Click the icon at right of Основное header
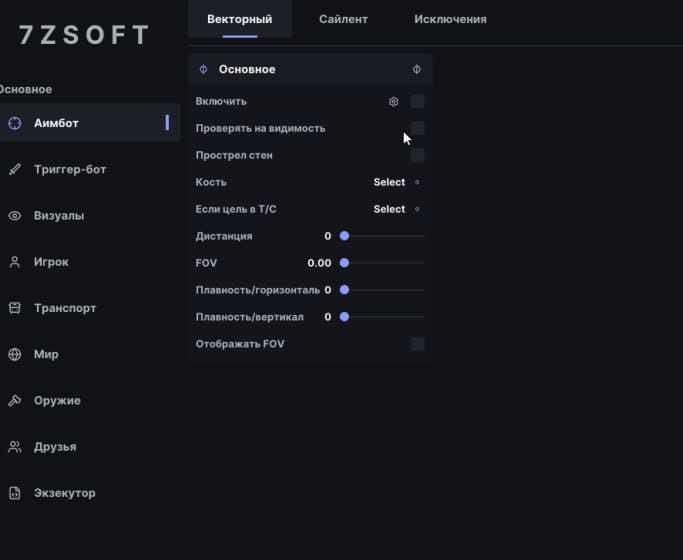This screenshot has height=560, width=683. [417, 69]
